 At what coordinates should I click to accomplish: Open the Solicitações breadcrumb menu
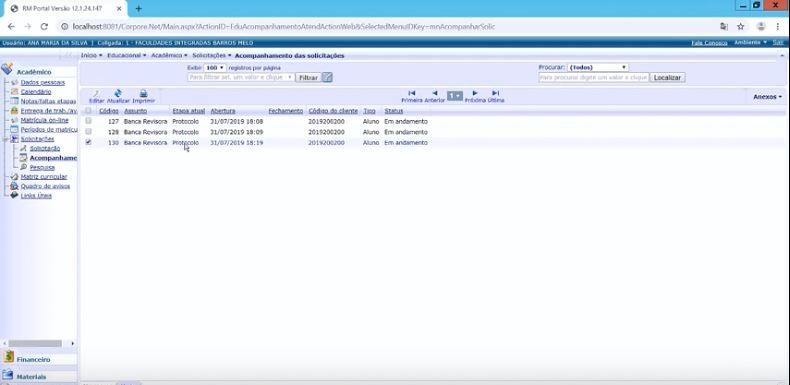click(x=212, y=55)
